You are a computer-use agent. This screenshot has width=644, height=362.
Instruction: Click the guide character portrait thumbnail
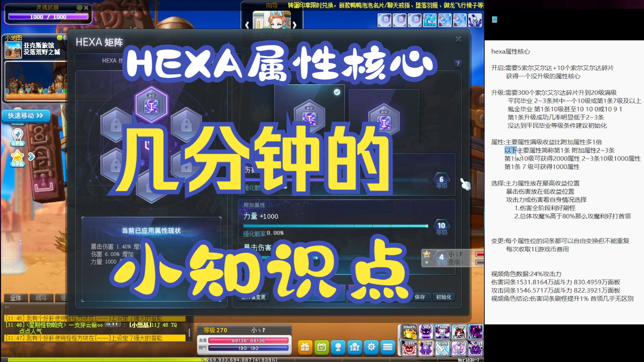click(x=271, y=21)
